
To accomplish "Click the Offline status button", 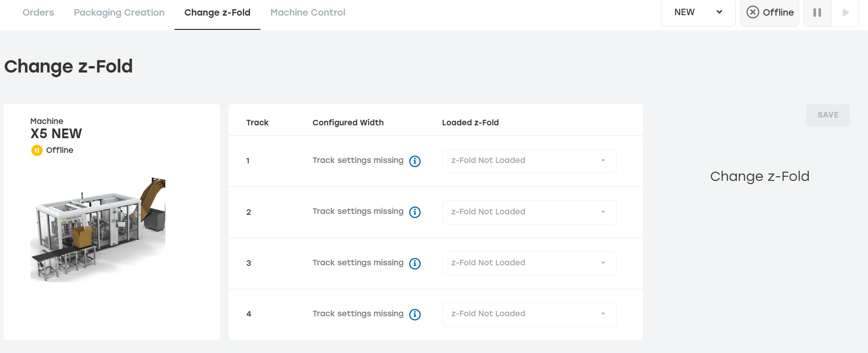I will pos(770,12).
